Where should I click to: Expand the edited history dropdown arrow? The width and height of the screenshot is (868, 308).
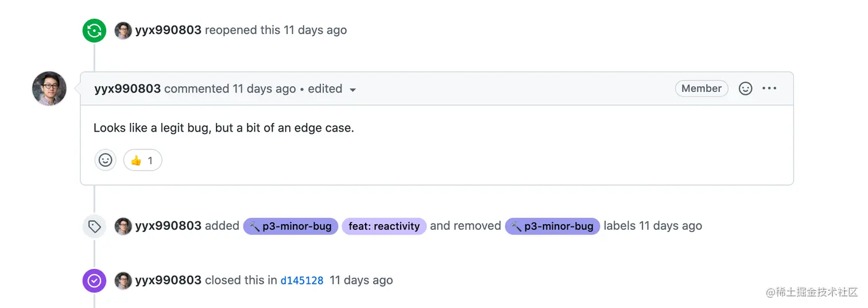pos(352,90)
